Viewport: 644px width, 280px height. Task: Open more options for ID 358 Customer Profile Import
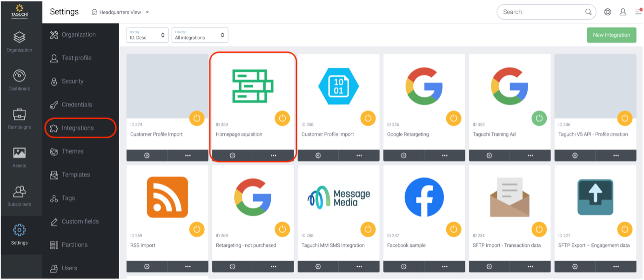[x=359, y=156]
